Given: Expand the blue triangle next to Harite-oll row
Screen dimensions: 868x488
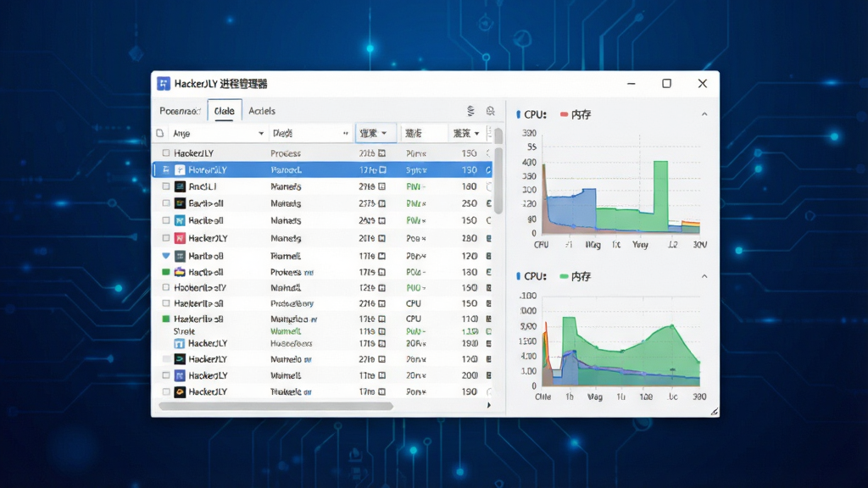Looking at the screenshot, I should pos(166,256).
